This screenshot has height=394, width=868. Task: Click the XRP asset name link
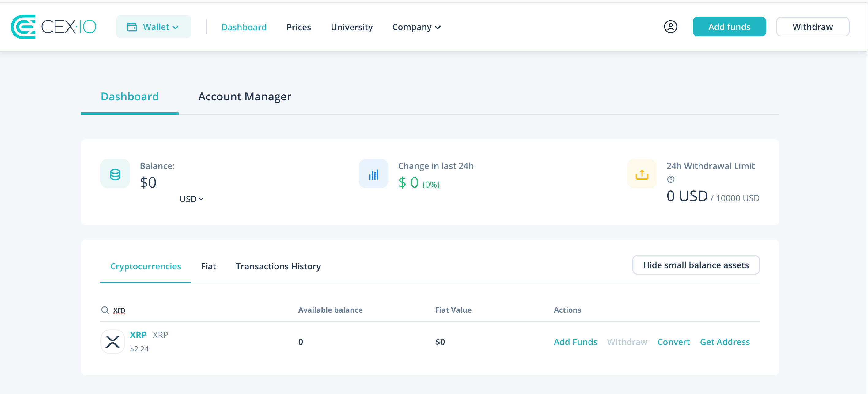coord(138,335)
